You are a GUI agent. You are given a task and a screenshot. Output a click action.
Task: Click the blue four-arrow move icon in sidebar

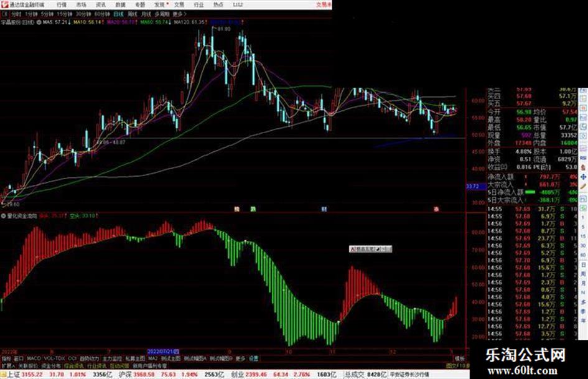(x=583, y=176)
